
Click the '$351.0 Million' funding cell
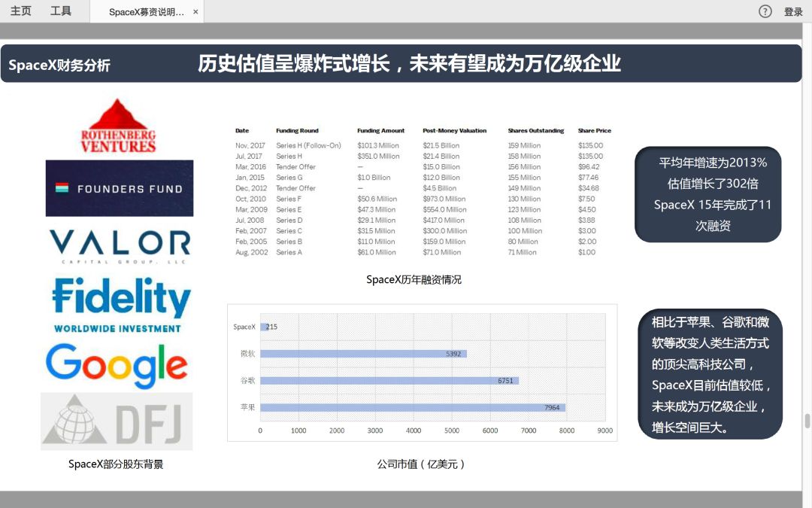(378, 156)
